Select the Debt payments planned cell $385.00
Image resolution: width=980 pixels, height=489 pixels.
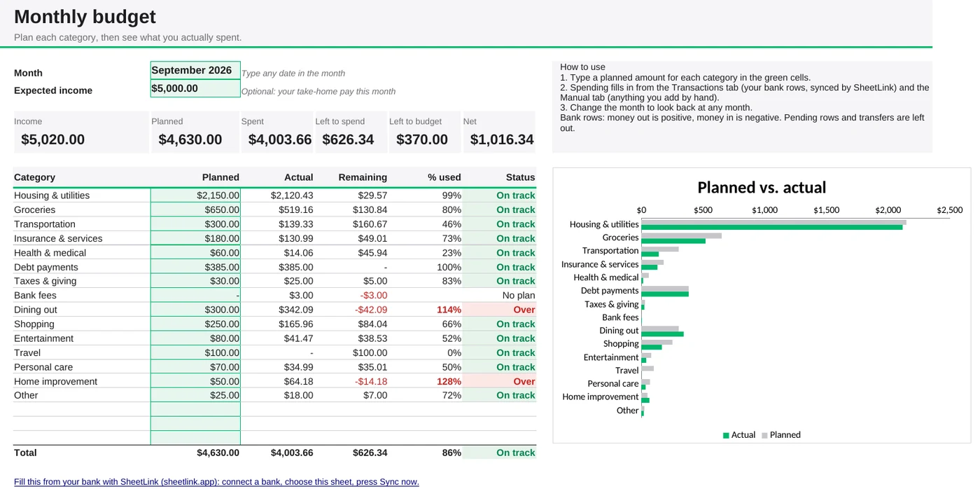point(195,267)
